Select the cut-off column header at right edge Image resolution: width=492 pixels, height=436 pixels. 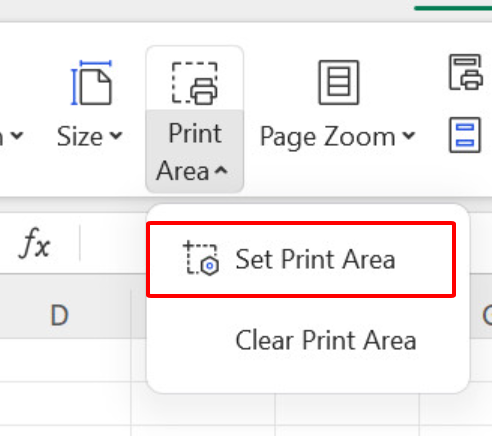(487, 315)
